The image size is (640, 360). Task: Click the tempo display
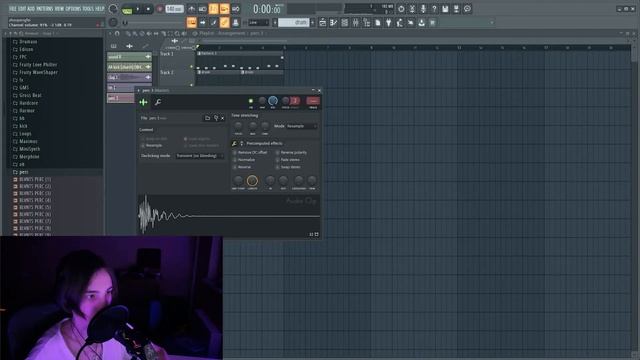174,9
